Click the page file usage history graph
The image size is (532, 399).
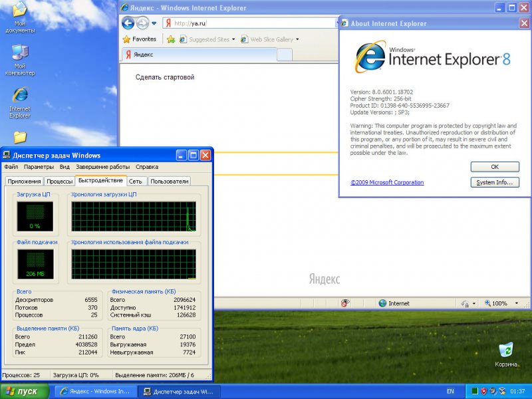point(134,264)
